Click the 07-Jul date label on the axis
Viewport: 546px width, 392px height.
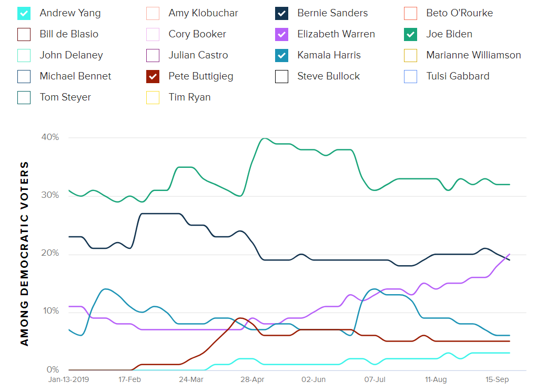click(x=376, y=379)
